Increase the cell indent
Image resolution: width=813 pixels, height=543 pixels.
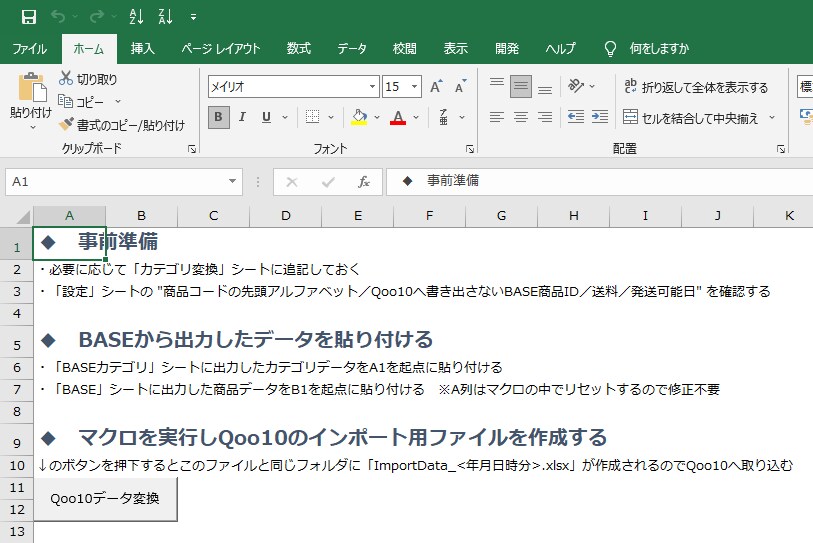pos(600,117)
